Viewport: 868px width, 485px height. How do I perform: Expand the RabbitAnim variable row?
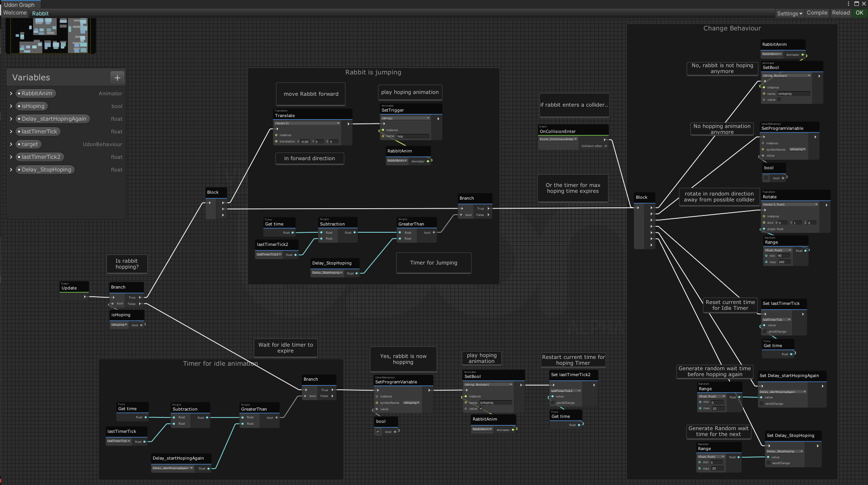(11, 93)
